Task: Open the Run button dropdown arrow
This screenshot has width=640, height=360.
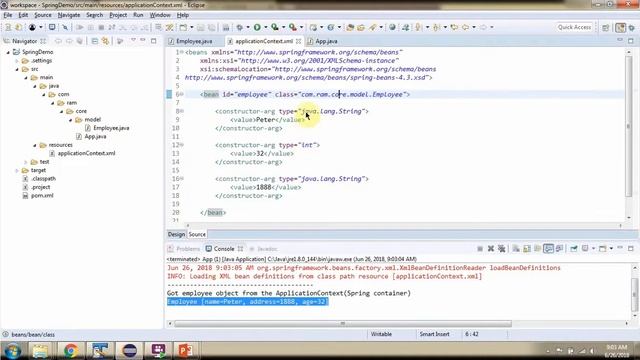Action: (265, 27)
